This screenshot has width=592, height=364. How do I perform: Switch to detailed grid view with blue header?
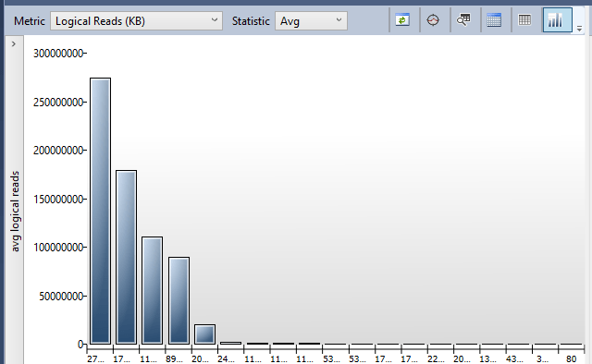point(494,20)
